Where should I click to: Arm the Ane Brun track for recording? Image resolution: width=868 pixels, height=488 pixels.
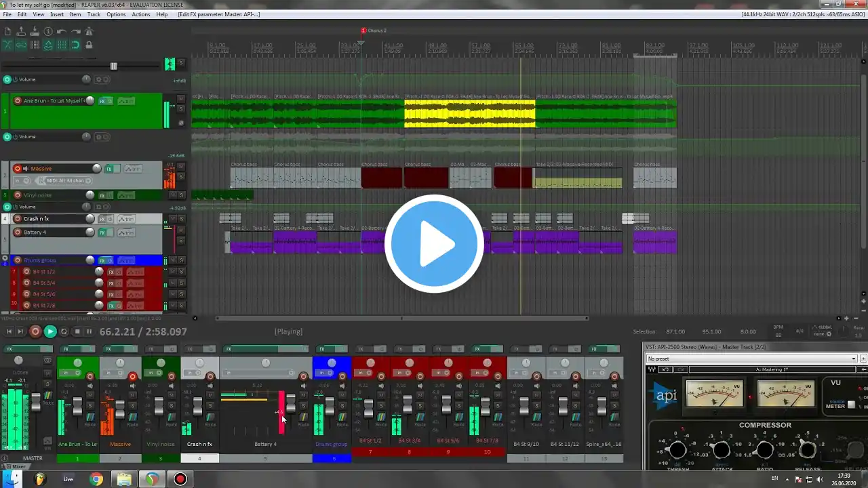[x=18, y=101]
